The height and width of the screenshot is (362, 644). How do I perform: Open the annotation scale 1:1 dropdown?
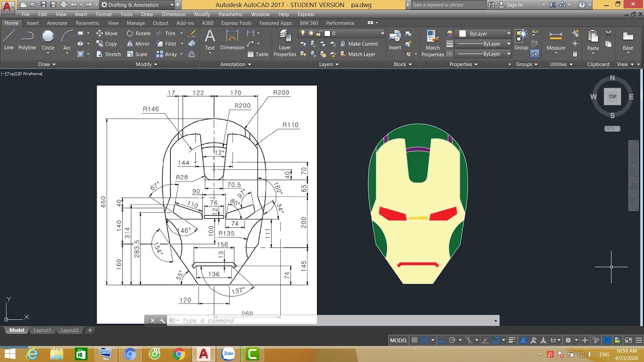555,340
